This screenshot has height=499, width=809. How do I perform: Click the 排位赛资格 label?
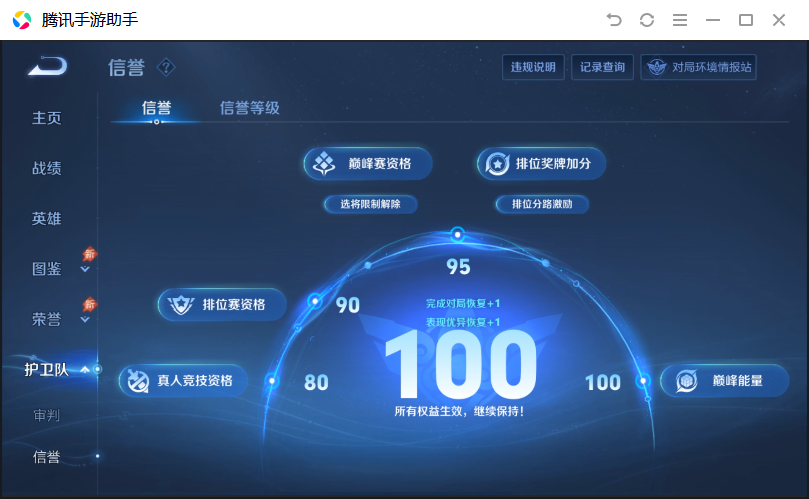(234, 305)
